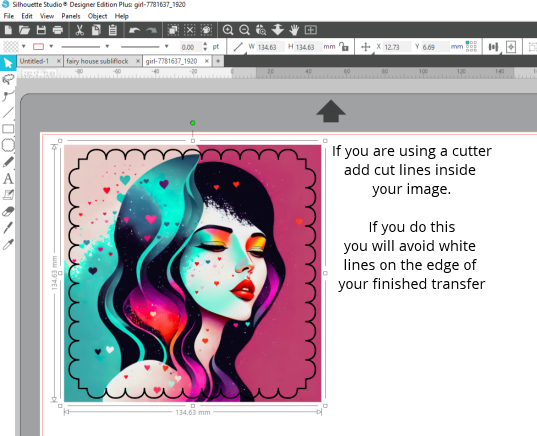Expand the line style dropdown
The width and height of the screenshot is (537, 436).
click(x=107, y=46)
